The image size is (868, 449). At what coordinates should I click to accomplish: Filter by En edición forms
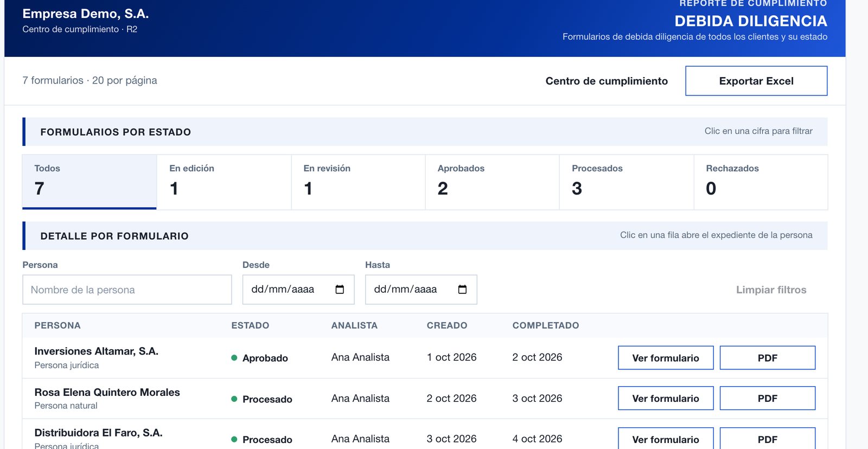click(x=224, y=182)
